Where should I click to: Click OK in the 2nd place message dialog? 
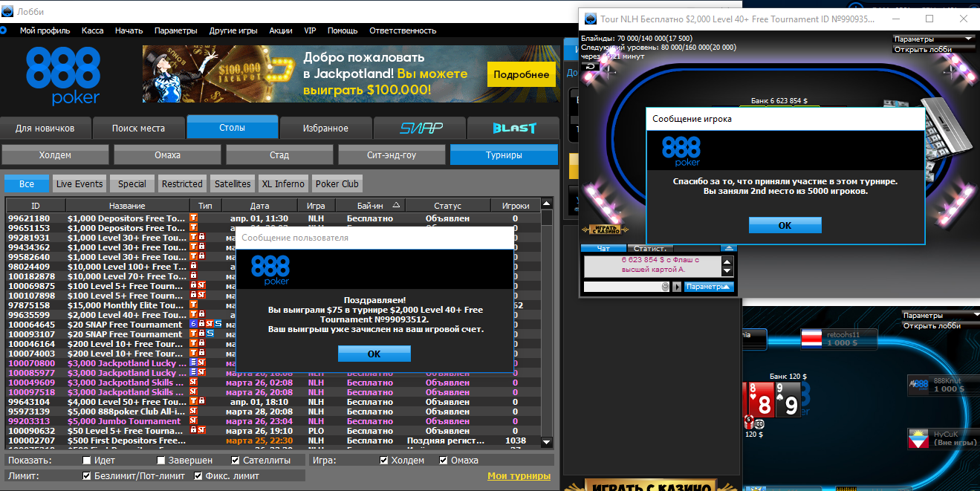click(x=785, y=226)
